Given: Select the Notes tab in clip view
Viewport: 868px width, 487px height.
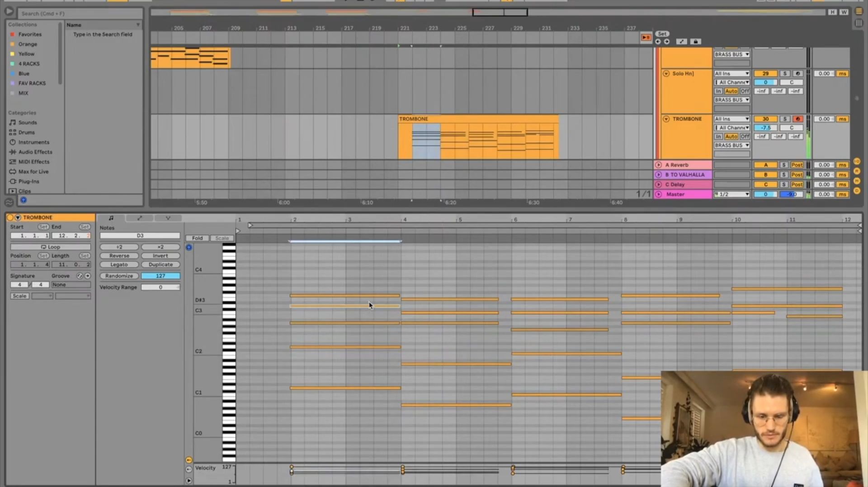Looking at the screenshot, I should (110, 218).
